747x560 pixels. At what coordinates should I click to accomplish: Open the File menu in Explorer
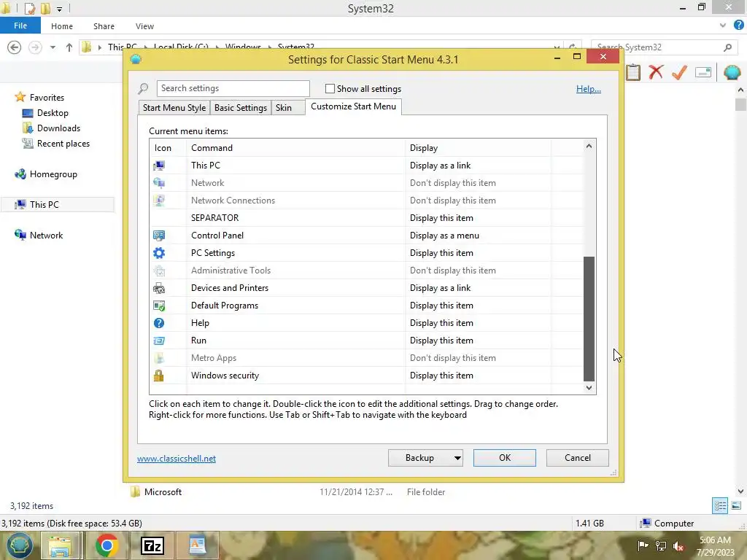pyautogui.click(x=20, y=26)
